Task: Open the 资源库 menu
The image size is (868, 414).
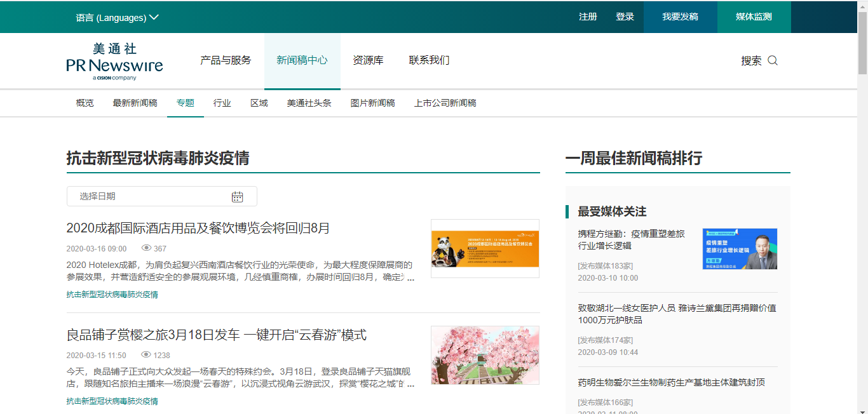Action: 369,60
